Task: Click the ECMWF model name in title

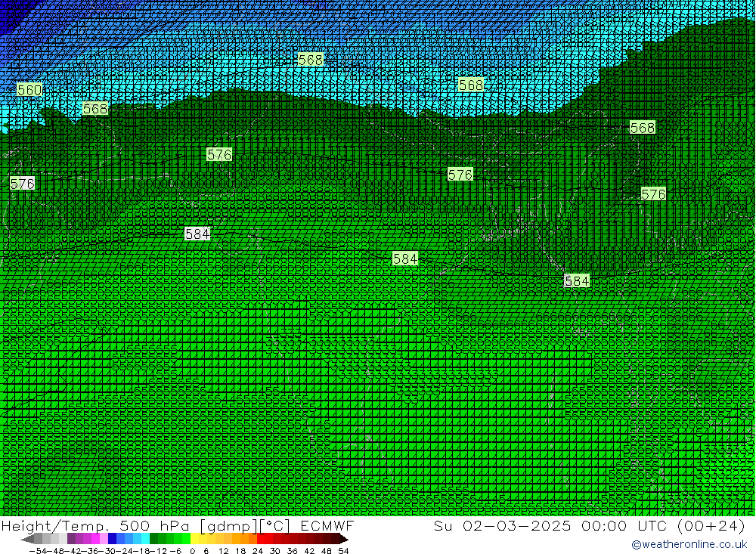Action: [327, 525]
